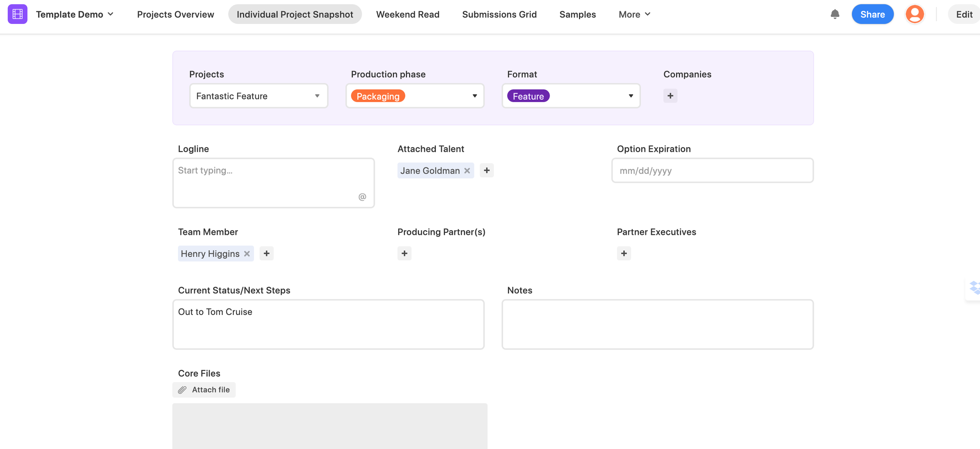Switch to the Projects Overview tab

pyautogui.click(x=175, y=14)
